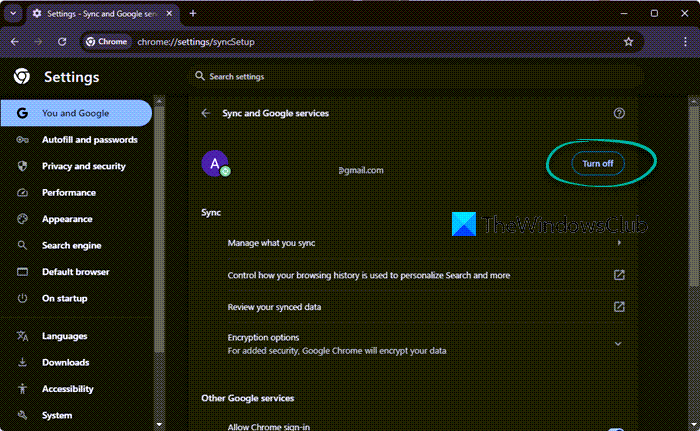Expand Encryption options section
The image size is (700, 431).
point(618,343)
